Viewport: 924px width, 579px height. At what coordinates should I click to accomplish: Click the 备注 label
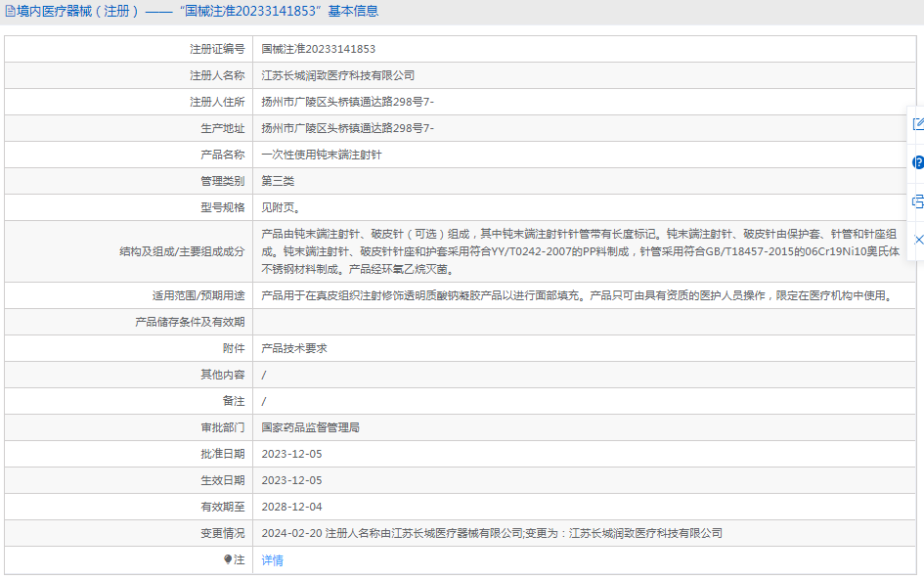(x=234, y=401)
